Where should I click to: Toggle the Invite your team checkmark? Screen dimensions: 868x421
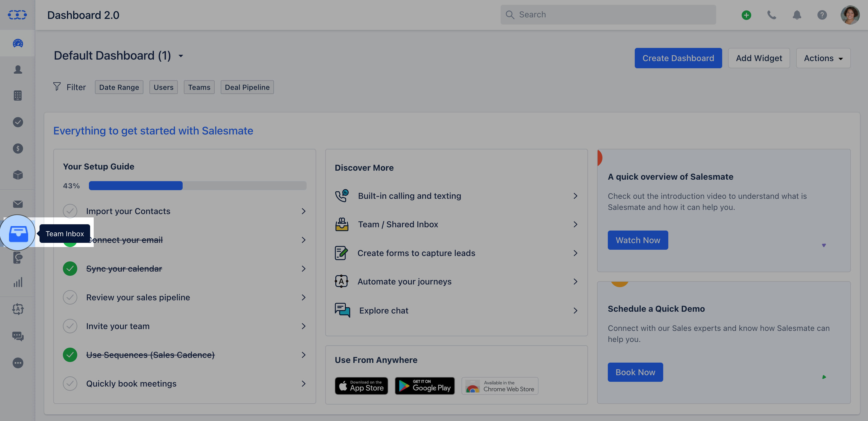pyautogui.click(x=70, y=325)
